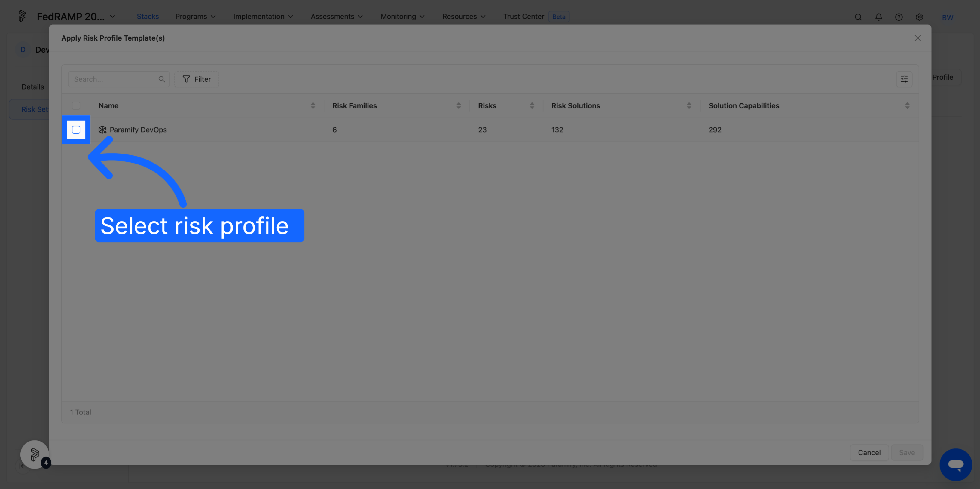
Task: Open the settings gear icon
Action: (x=920, y=17)
